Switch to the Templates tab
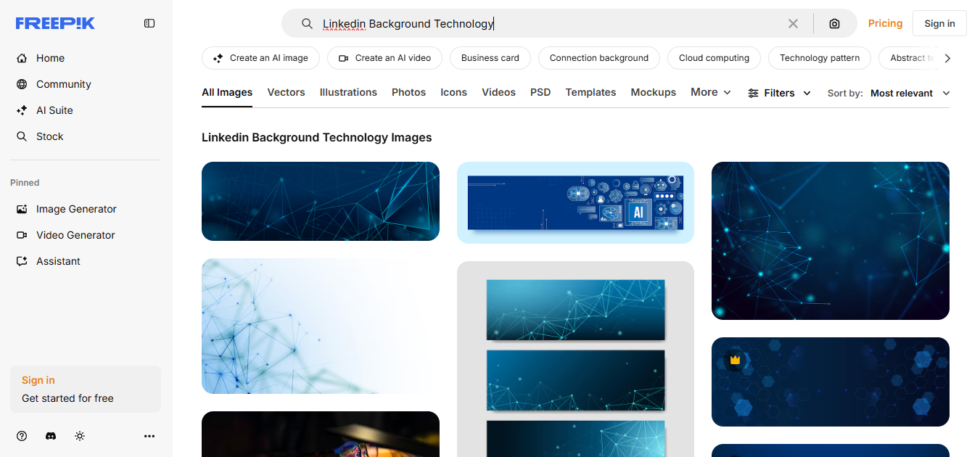Screen dimensions: 980x457 tap(590, 92)
